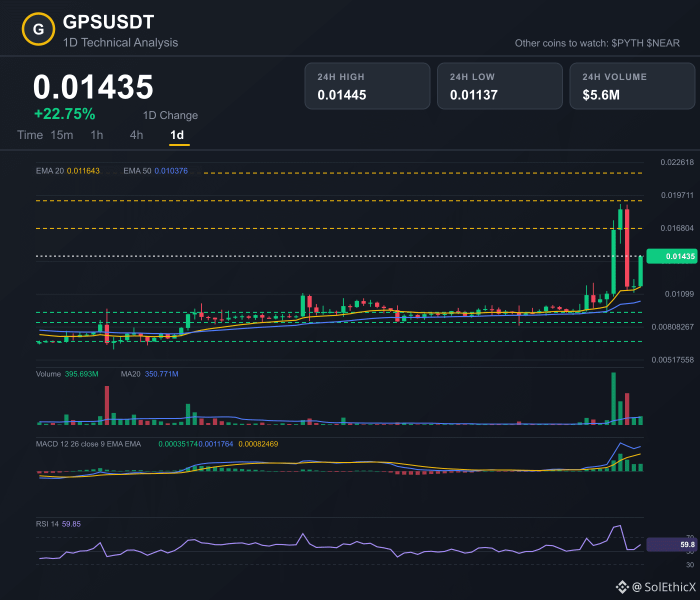The height and width of the screenshot is (600, 700).
Task: Click the SolEthicX handle
Action: 670,586
